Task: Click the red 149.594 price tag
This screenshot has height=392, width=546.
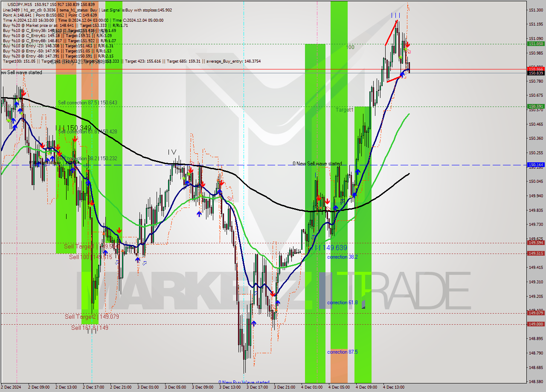Action: [x=536, y=242]
